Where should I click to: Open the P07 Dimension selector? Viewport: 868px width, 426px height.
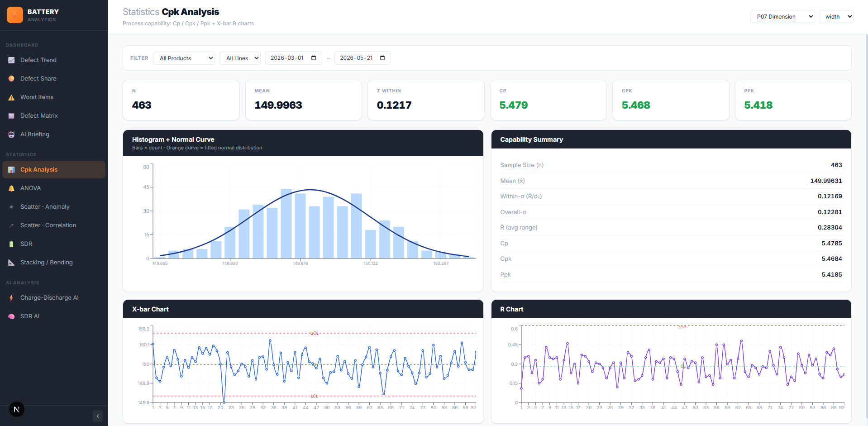click(782, 17)
